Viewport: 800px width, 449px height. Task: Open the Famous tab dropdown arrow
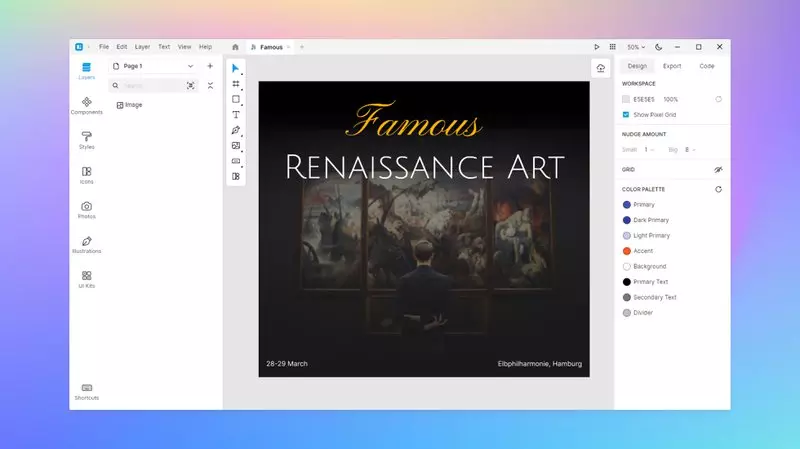tap(289, 47)
